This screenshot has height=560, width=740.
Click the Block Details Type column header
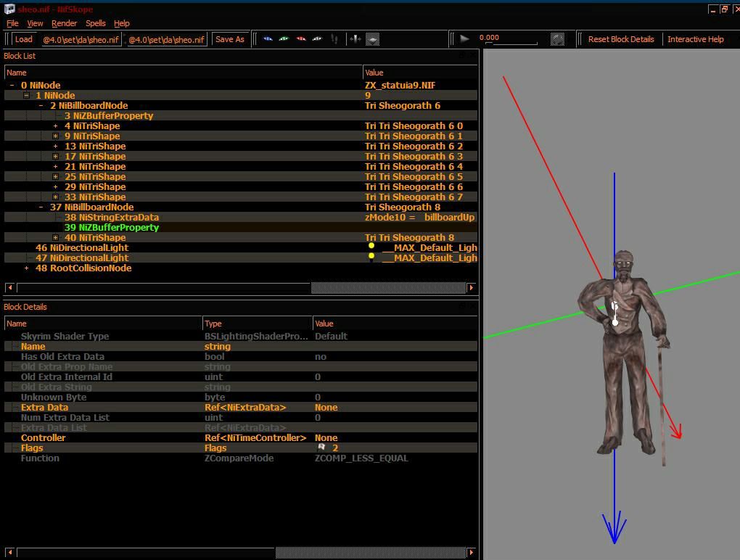point(257,324)
